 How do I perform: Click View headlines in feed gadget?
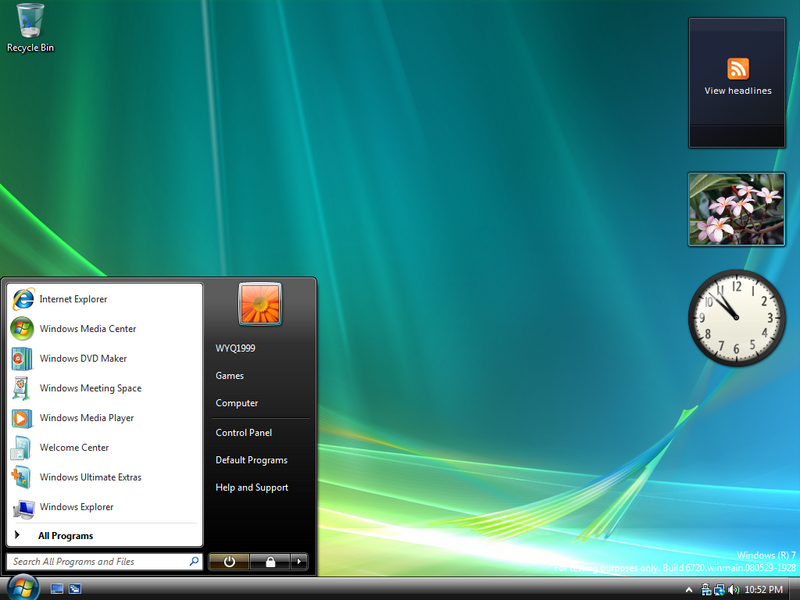coord(738,90)
